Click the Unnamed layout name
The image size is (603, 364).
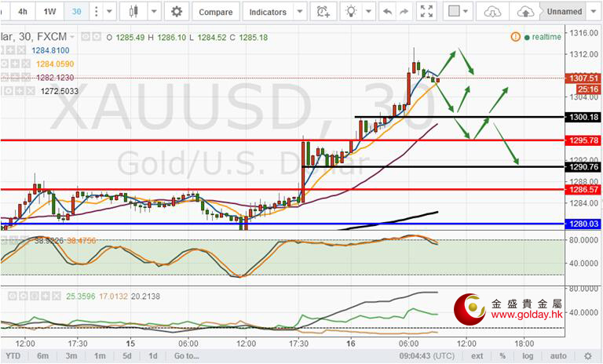tap(565, 12)
